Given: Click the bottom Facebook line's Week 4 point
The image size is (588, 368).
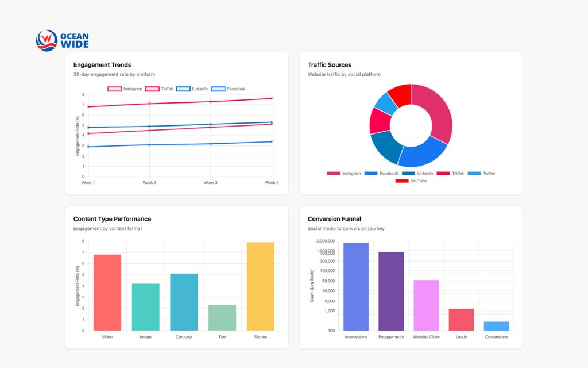Looking at the screenshot, I should (x=272, y=141).
